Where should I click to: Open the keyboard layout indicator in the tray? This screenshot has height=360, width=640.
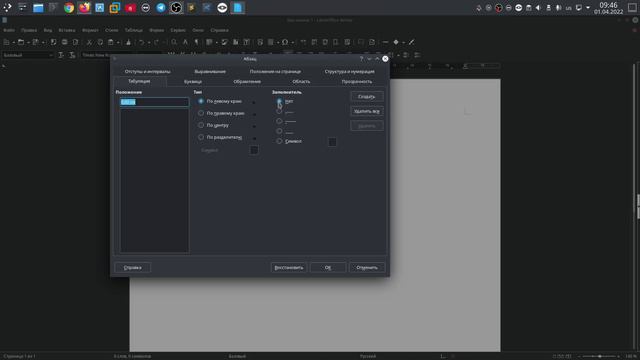568,8
